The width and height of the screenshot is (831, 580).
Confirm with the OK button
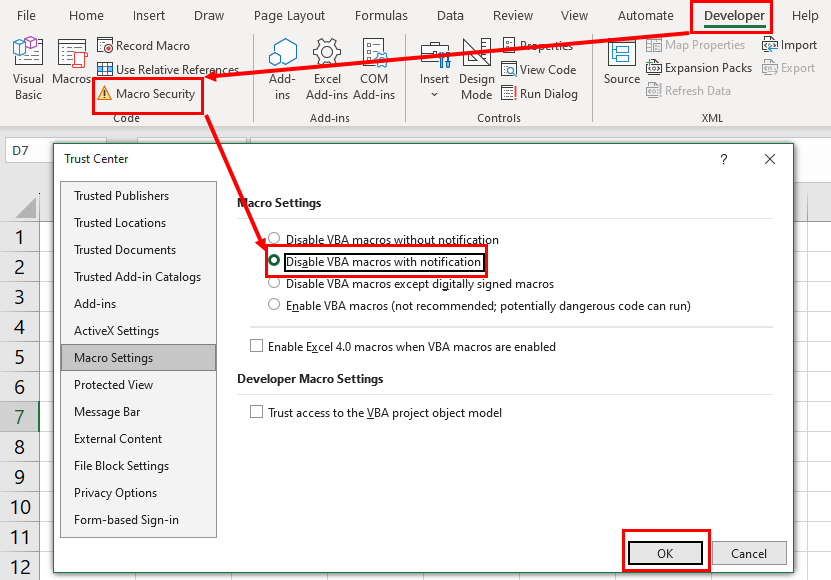pos(665,553)
